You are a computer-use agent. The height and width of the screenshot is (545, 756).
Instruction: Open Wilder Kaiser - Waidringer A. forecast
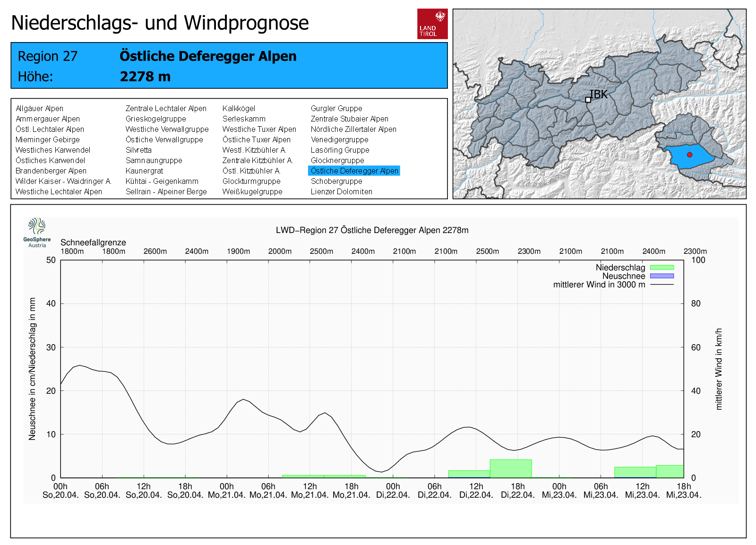[x=63, y=181]
